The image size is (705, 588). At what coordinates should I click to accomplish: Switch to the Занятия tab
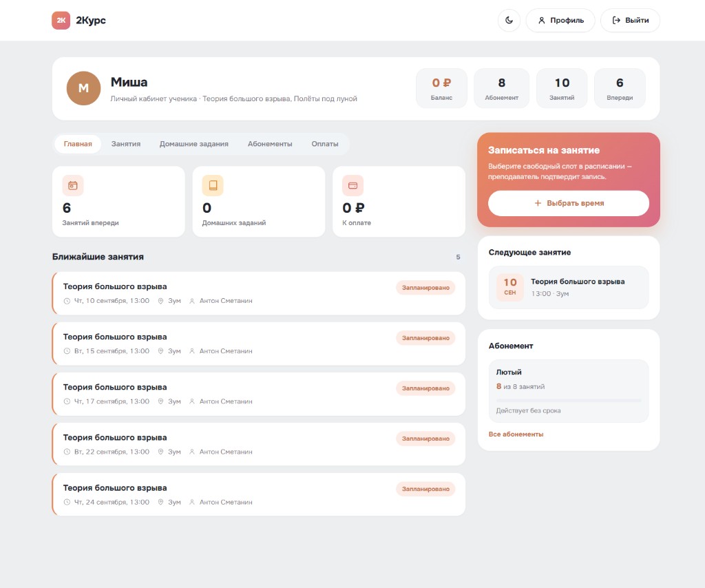point(126,144)
